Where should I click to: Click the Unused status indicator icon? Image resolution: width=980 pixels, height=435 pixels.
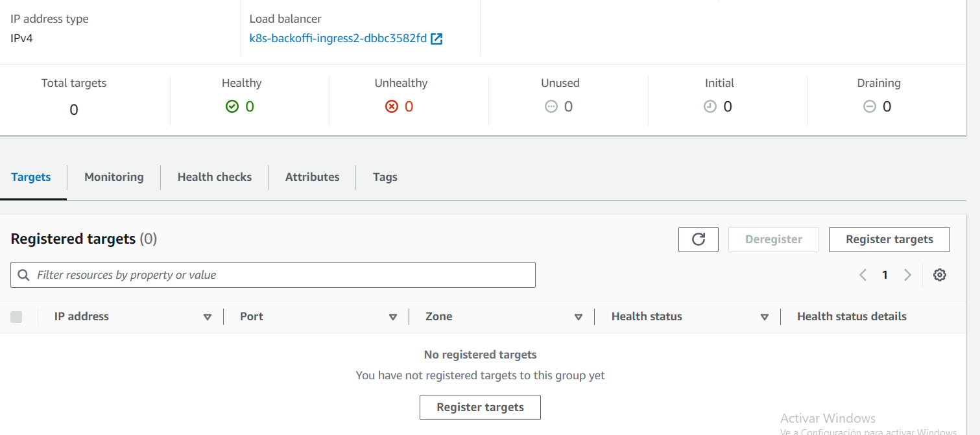point(551,106)
